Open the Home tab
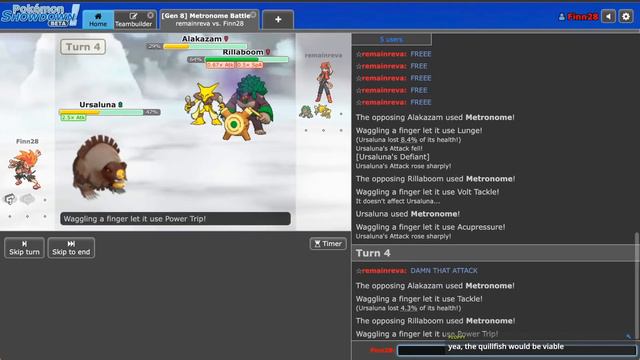Image resolution: width=640 pixels, height=360 pixels. click(x=98, y=20)
